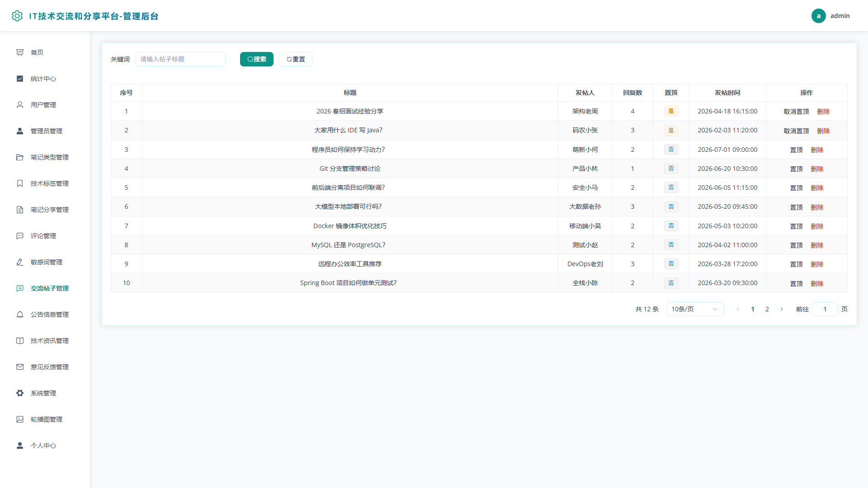868x488 pixels.
Task: Click the 意见反馈管理 envelope icon
Action: coord(20,367)
